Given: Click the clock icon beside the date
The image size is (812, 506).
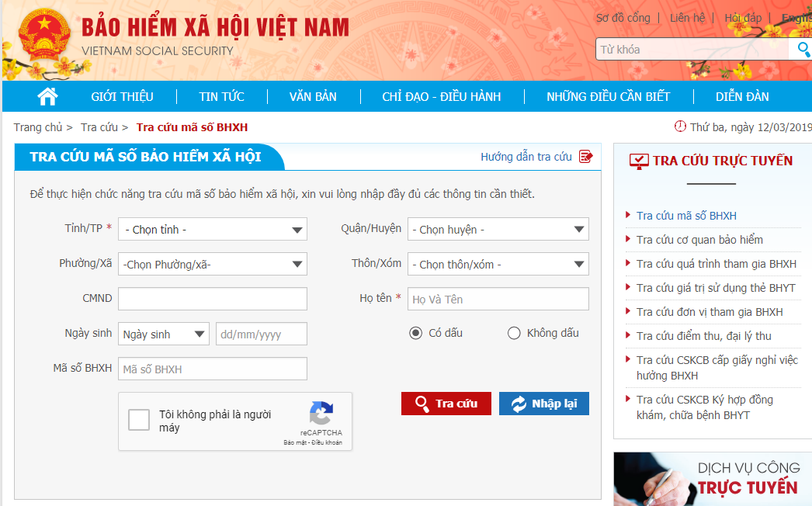Looking at the screenshot, I should pyautogui.click(x=680, y=126).
